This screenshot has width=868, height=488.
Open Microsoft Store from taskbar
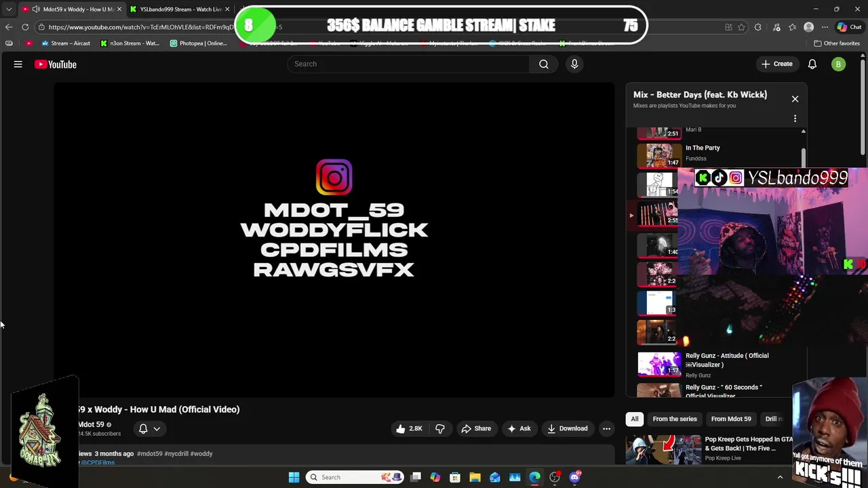tap(455, 477)
